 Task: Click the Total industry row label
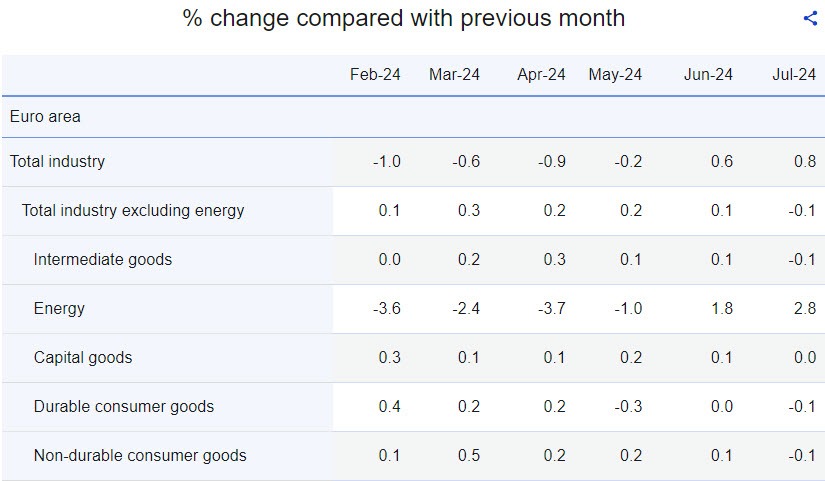pos(57,161)
